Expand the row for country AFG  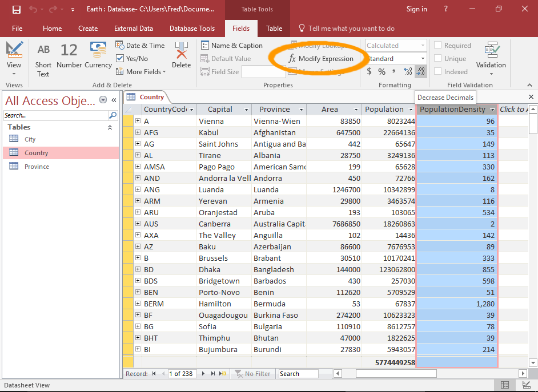(x=138, y=132)
